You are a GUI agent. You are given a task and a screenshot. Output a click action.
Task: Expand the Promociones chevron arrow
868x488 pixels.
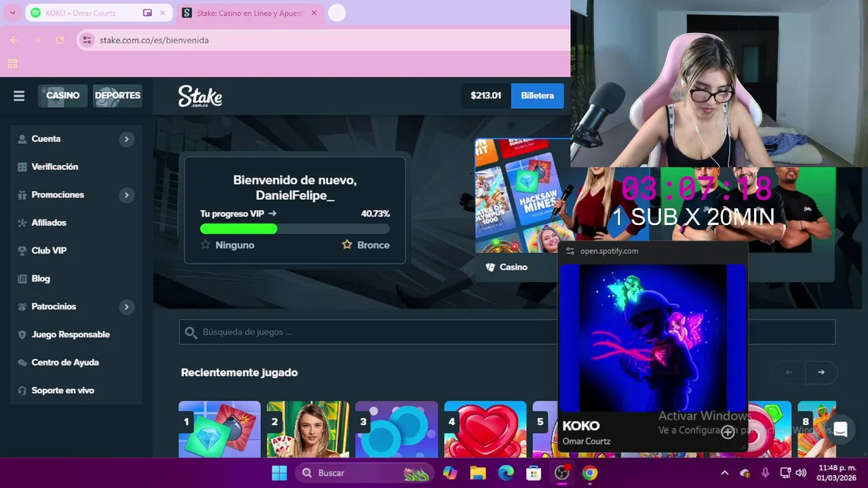126,195
